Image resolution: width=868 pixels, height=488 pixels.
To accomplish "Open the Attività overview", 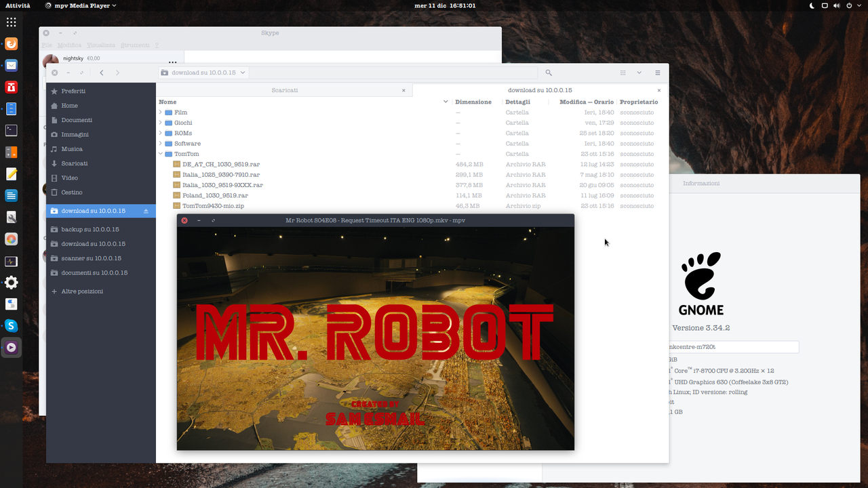I will (x=18, y=5).
